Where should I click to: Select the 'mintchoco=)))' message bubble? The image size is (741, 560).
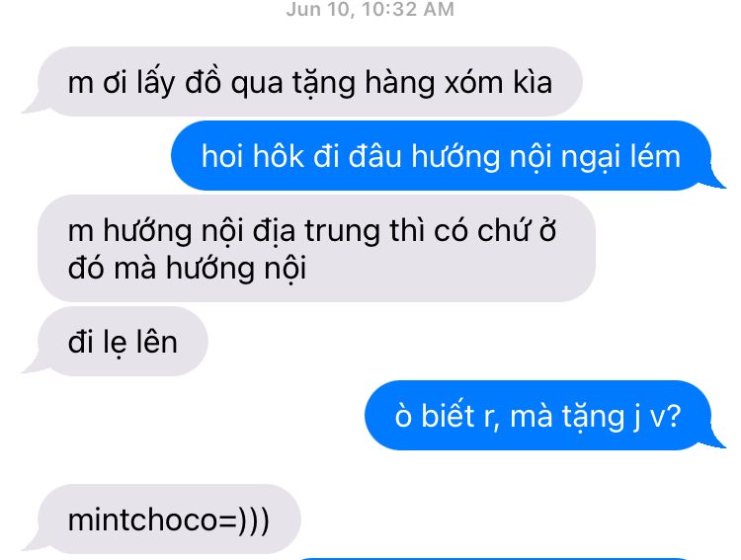162,519
